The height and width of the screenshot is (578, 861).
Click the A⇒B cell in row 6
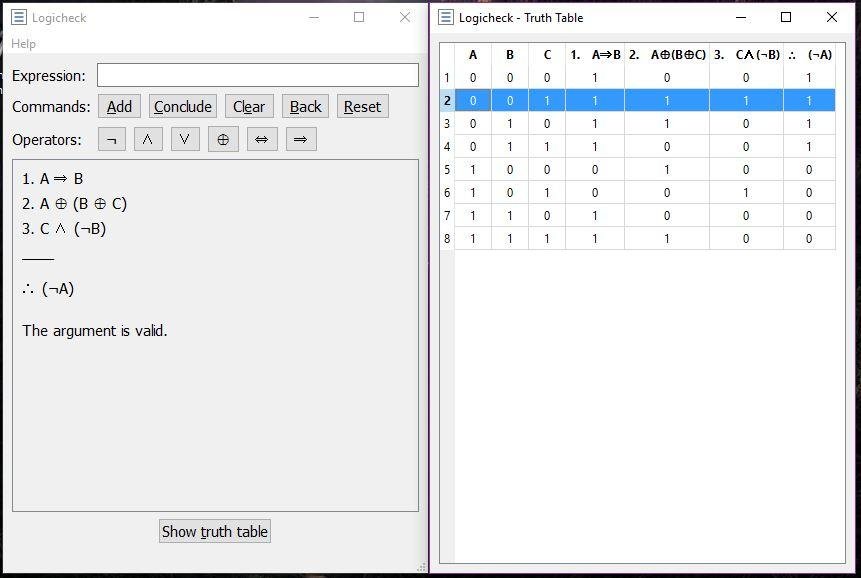click(595, 193)
